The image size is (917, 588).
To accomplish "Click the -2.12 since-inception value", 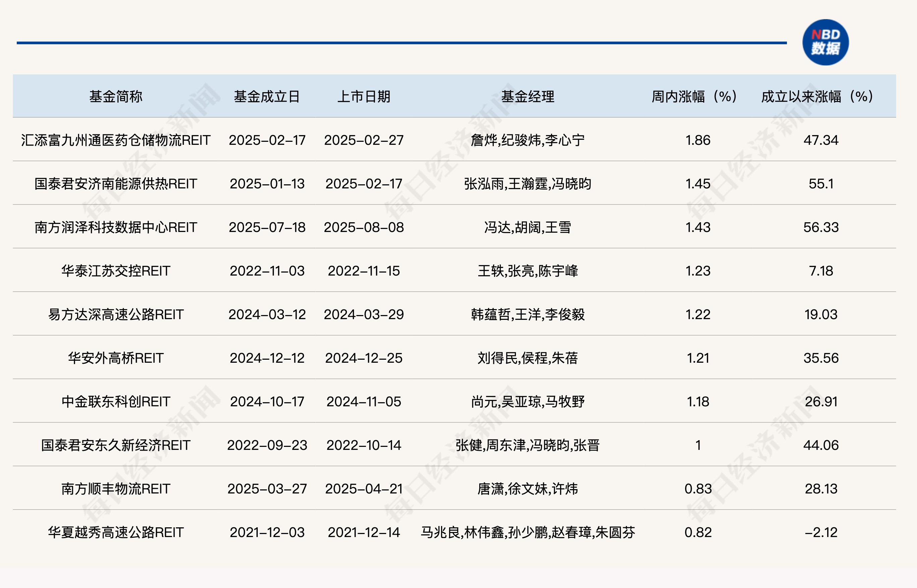I will (x=821, y=532).
